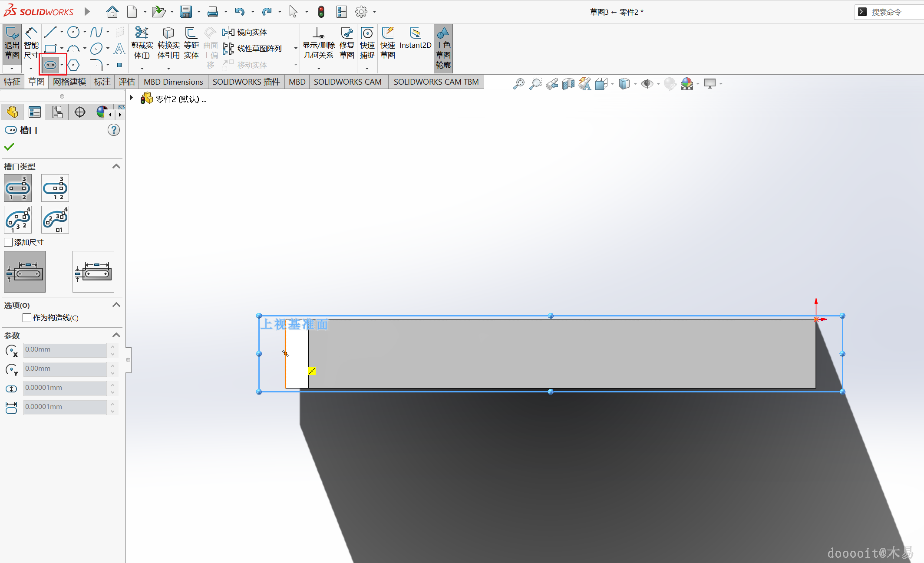Click Exit Sketch (退出草图) button
924x563 pixels.
[12, 43]
